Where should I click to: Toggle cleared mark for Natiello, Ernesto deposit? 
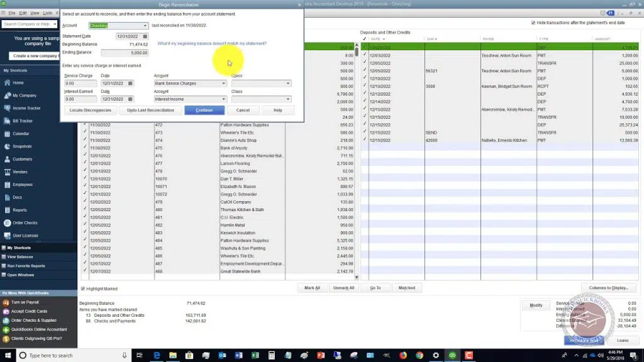[x=365, y=140]
